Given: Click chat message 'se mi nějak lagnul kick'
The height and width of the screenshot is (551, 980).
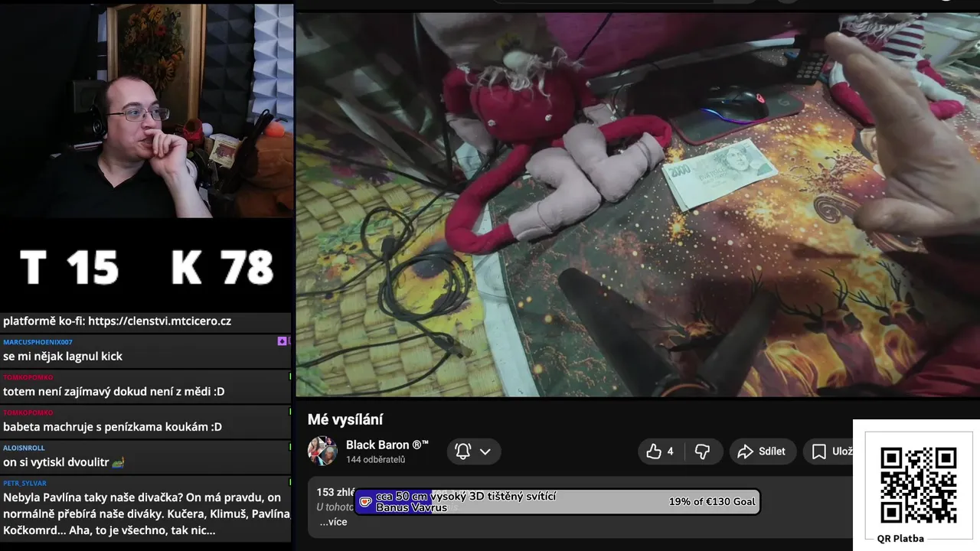Looking at the screenshot, I should coord(63,357).
